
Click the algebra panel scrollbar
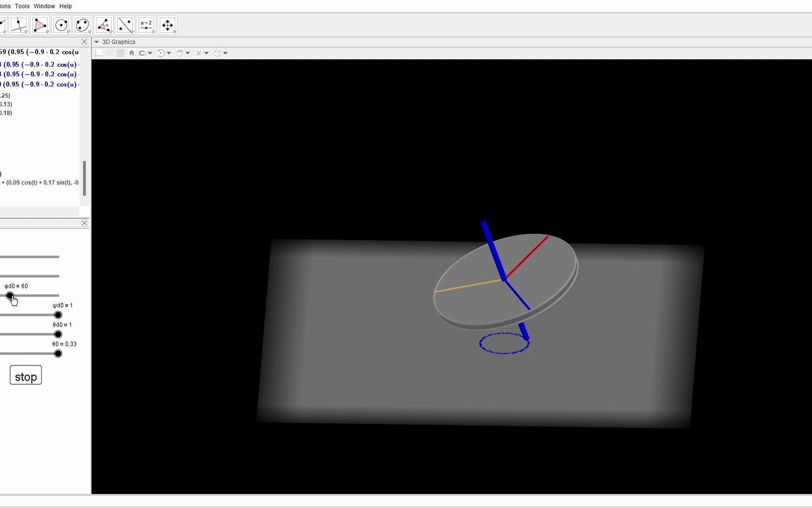(84, 177)
